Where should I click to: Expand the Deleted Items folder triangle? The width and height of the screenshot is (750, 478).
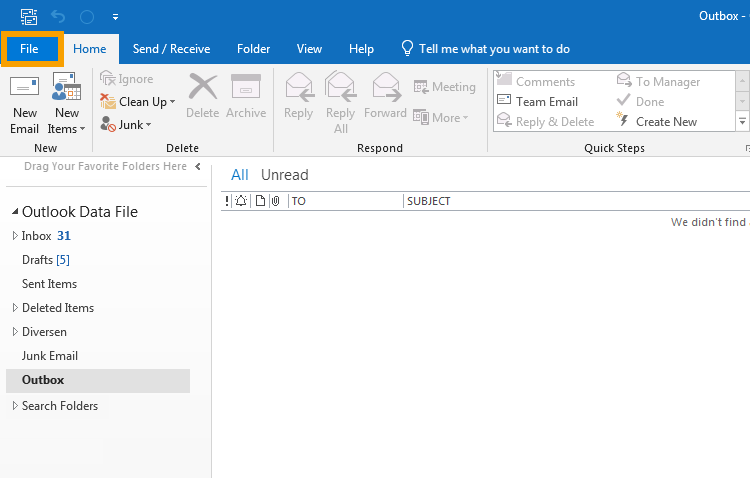point(15,308)
